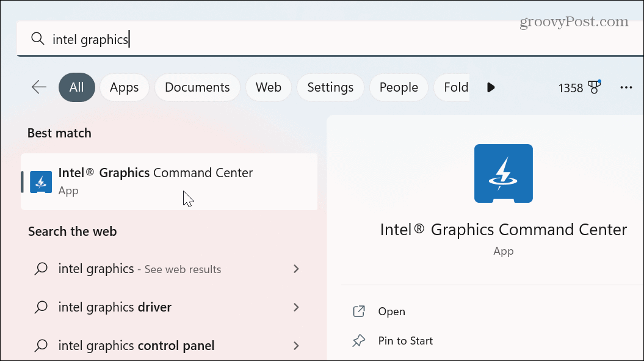
Task: Click the magnifier beside intel graphics control panel
Action: (41, 346)
